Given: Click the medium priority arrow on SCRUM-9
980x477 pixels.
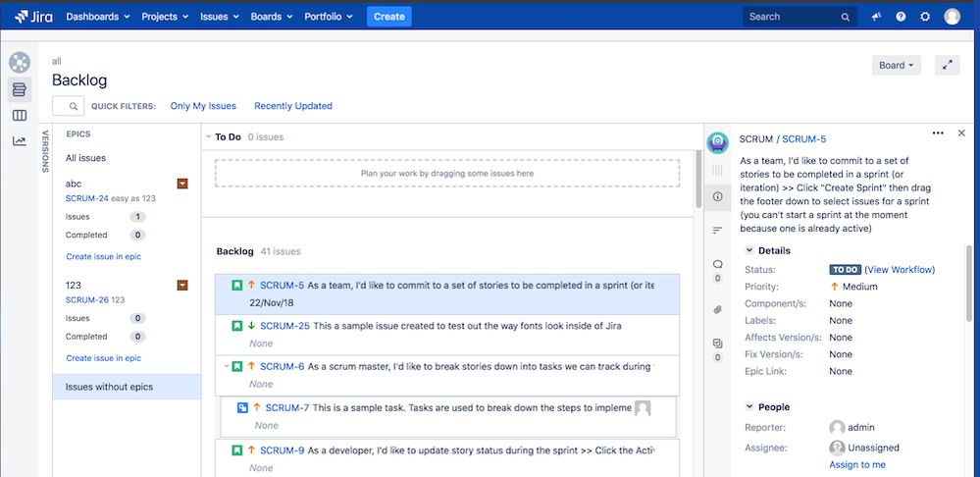Looking at the screenshot, I should (x=251, y=450).
